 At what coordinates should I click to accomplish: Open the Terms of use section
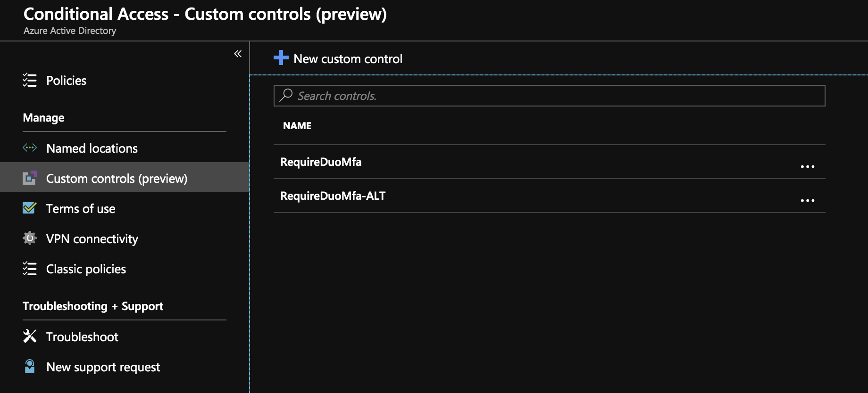coord(80,208)
